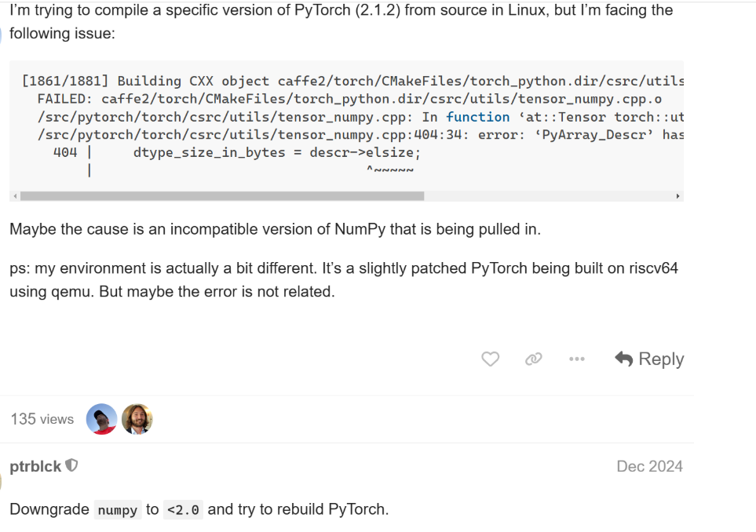Click the blue function keyword in code
Viewport: 756px width, 532px height.
coord(478,117)
